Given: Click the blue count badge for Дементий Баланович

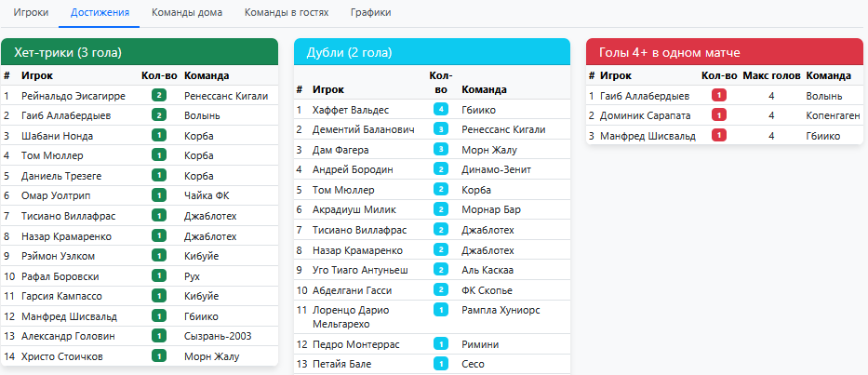Looking at the screenshot, I should coord(441,129).
